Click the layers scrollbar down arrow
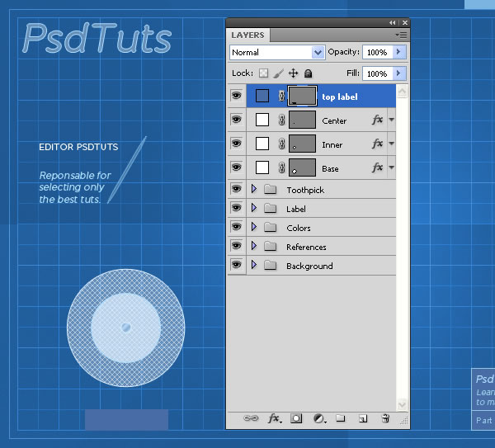Viewport: 495px width, 448px height. pos(402,404)
